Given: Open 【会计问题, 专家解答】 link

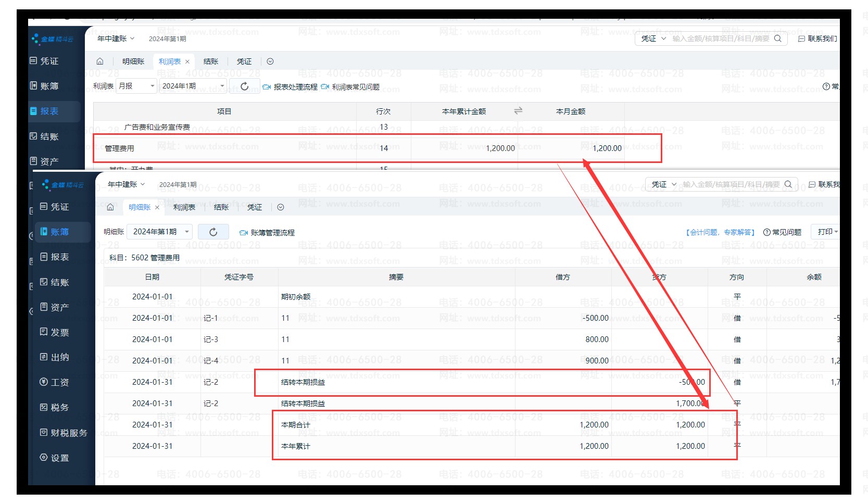Looking at the screenshot, I should (x=720, y=232).
